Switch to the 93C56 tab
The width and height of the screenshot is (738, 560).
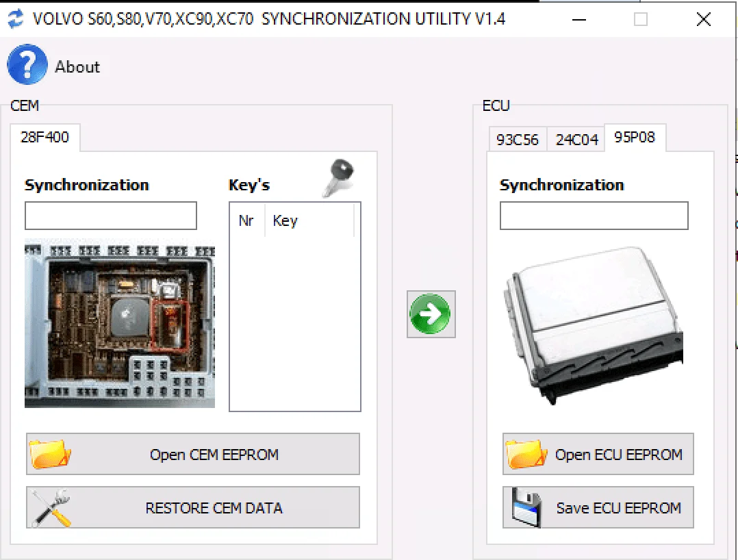pyautogui.click(x=517, y=138)
